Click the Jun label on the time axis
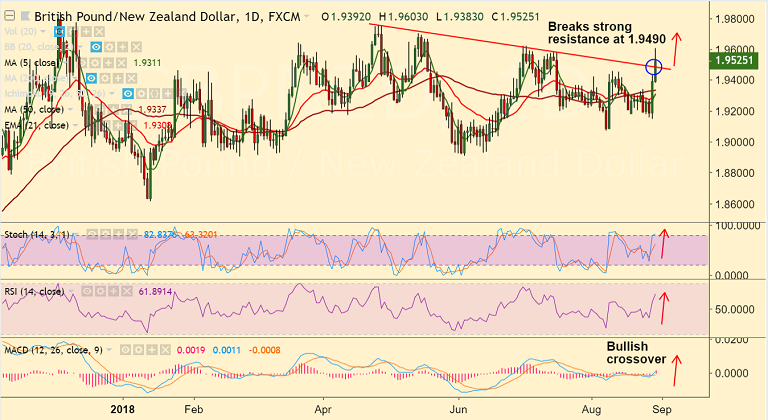The image size is (768, 420). coord(458,409)
